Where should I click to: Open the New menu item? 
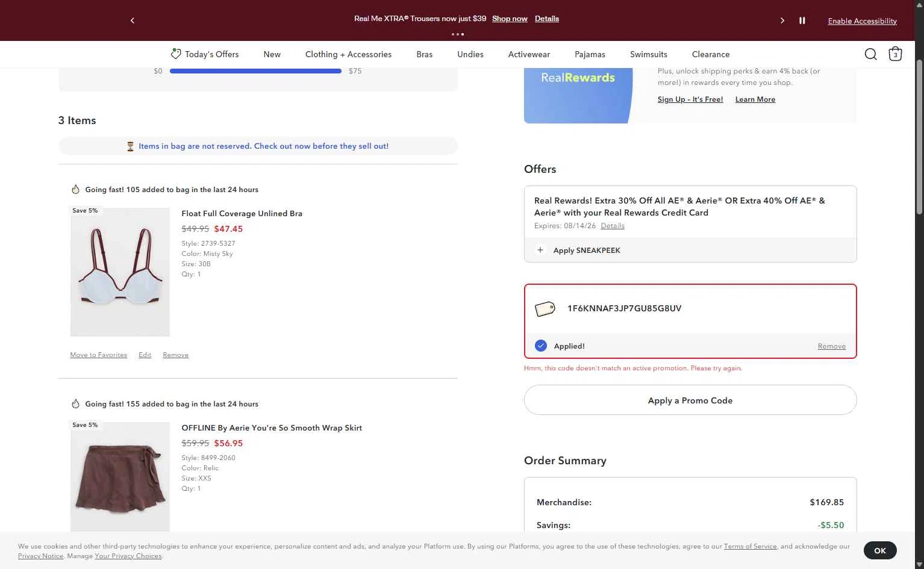coord(272,54)
